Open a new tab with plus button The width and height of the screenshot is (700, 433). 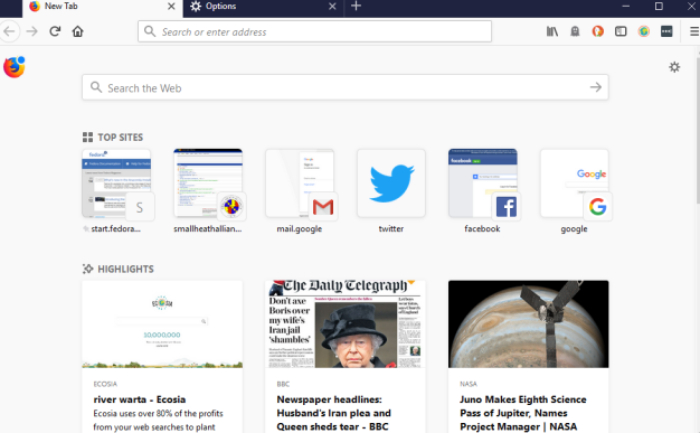coord(356,6)
